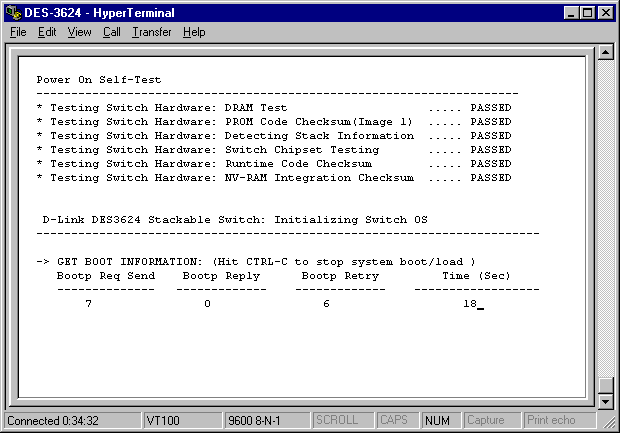
Task: Click the CAPS lock indicator
Action: pyautogui.click(x=398, y=421)
